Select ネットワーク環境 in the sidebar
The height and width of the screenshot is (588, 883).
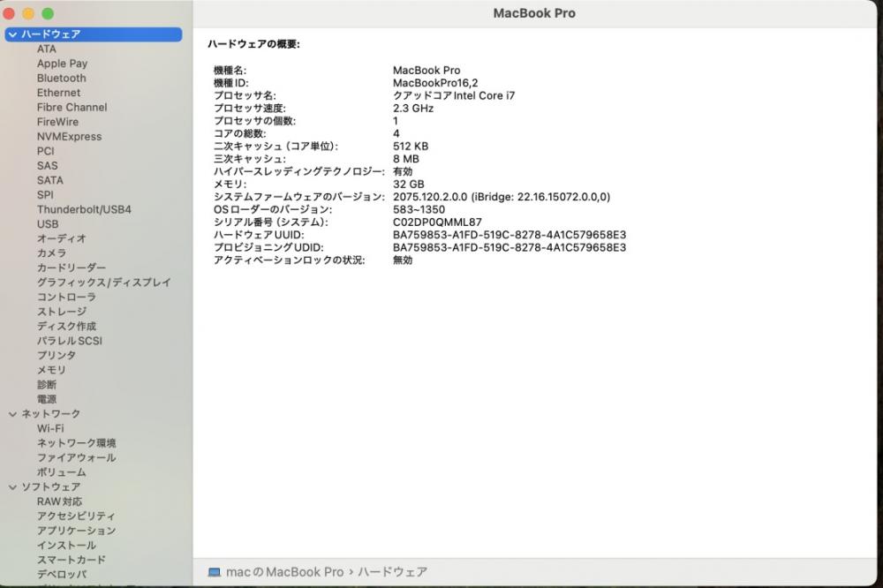[77, 443]
